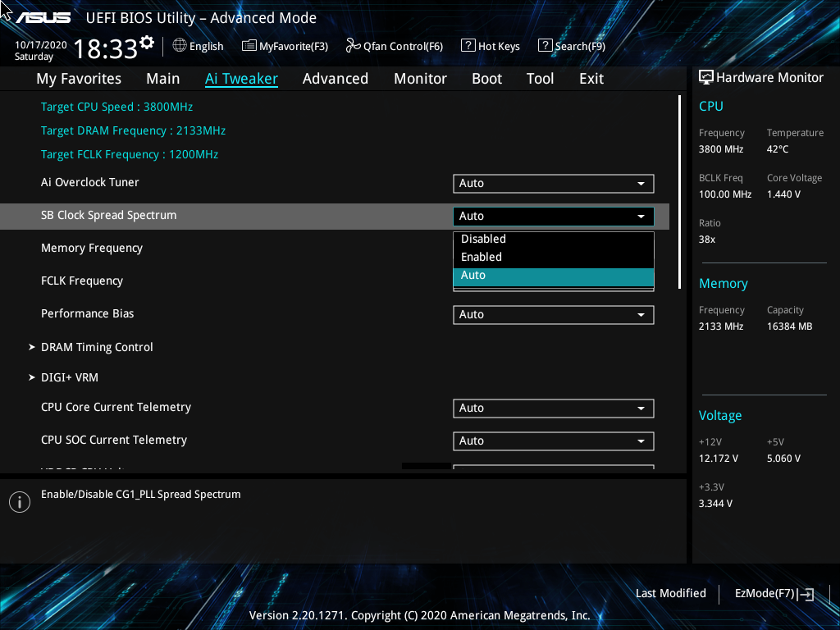
Task: Switch to EzMode(F7)
Action: click(x=765, y=594)
